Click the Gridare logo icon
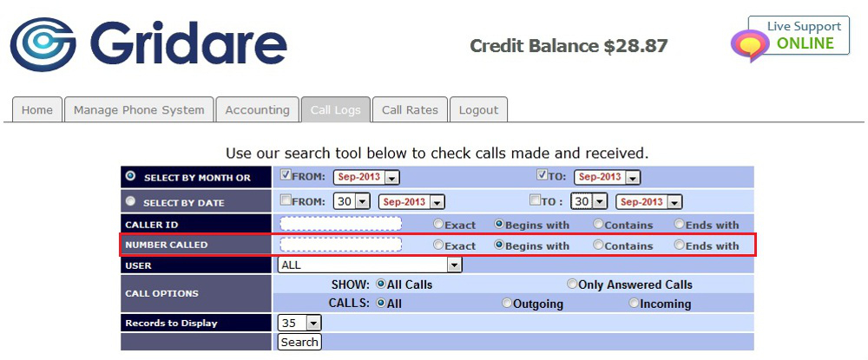 click(43, 45)
